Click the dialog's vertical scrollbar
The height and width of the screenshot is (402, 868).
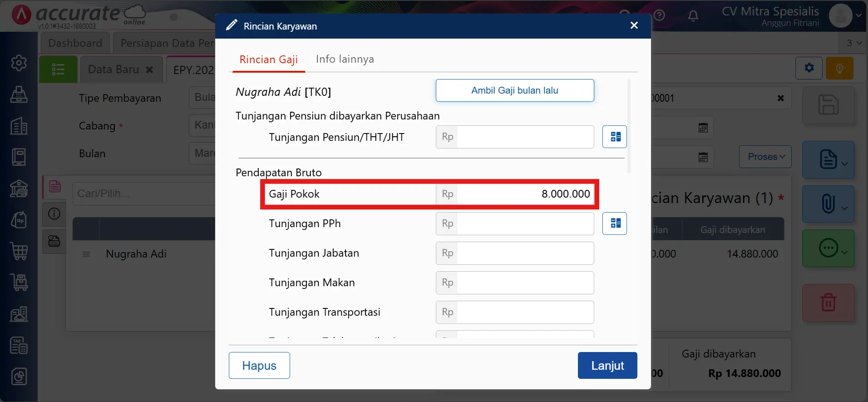pos(629,126)
